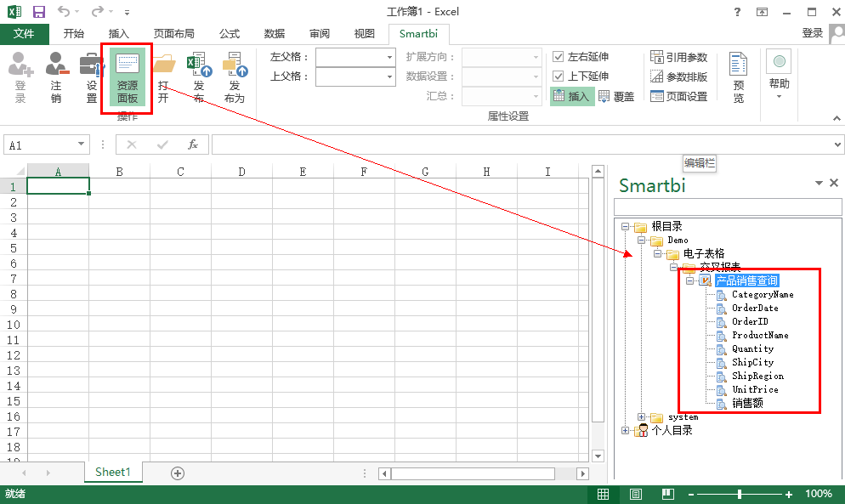This screenshot has width=845, height=504.
Task: Click the Excel help question mark icon
Action: tap(737, 12)
